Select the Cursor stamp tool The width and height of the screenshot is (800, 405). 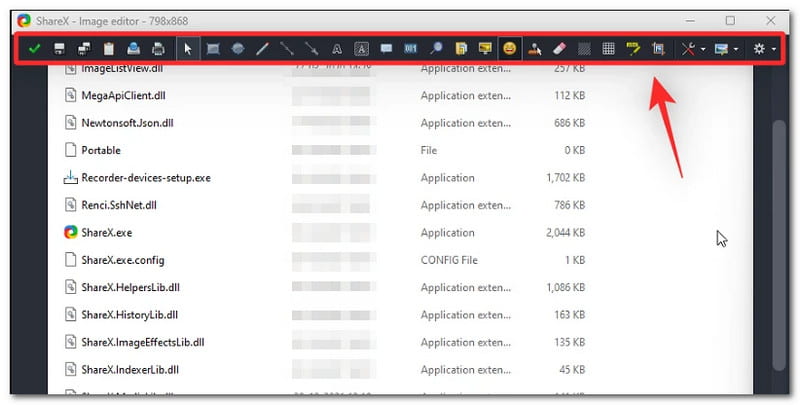pos(535,49)
